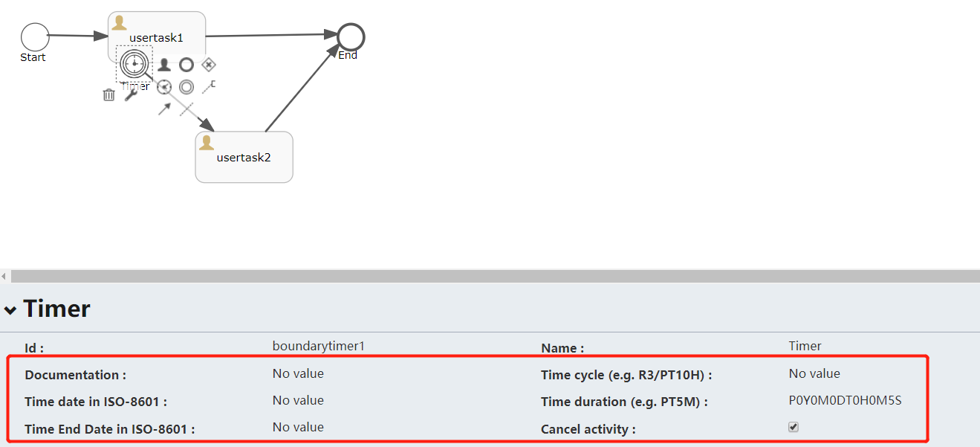Delete the Timer event using the trash icon
Viewport: 980px width, 447px height.
(108, 94)
